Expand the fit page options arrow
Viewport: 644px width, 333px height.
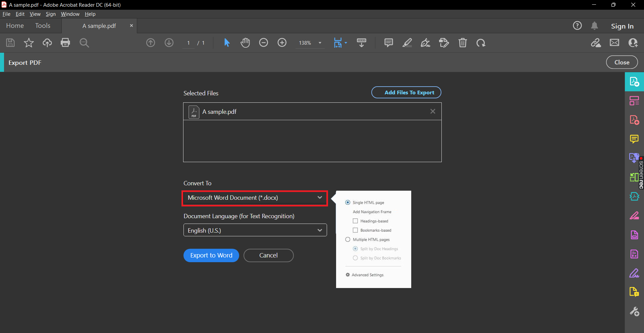pyautogui.click(x=346, y=43)
